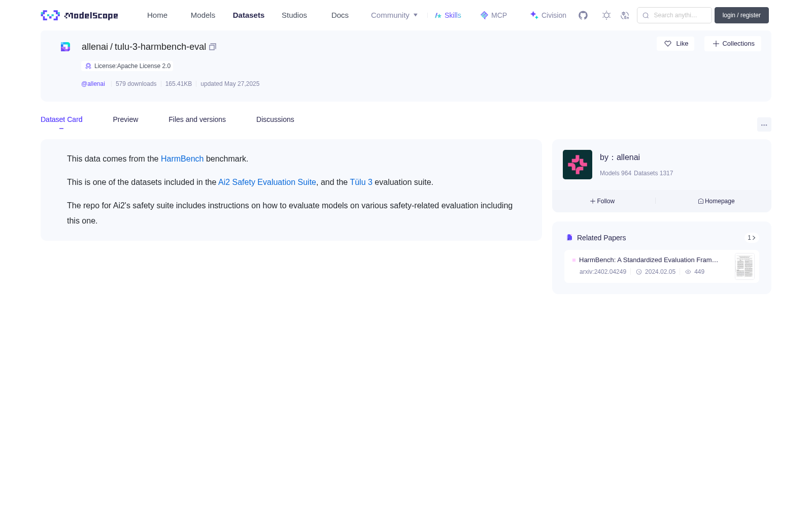Click 'Datasets 1317' count
This screenshot has width=812, height=508.
pos(654,173)
